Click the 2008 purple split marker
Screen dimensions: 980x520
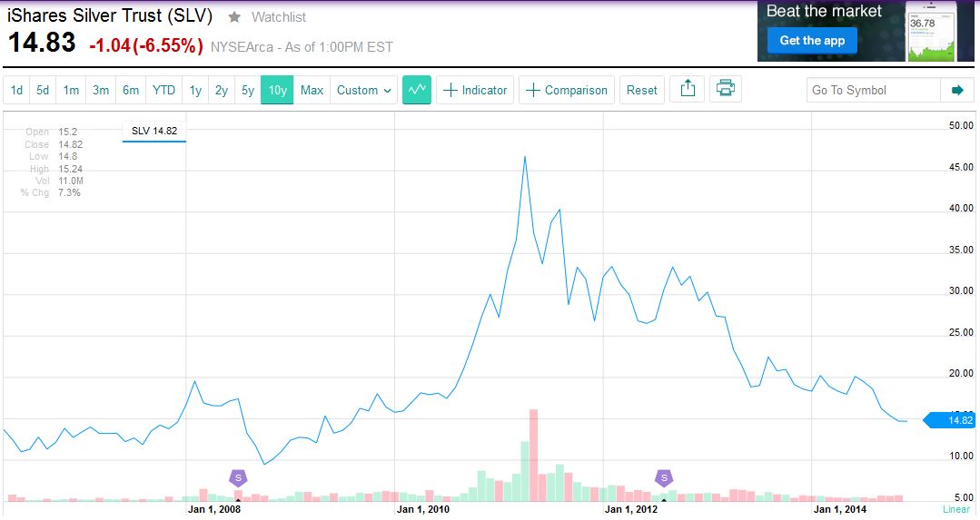coord(238,477)
